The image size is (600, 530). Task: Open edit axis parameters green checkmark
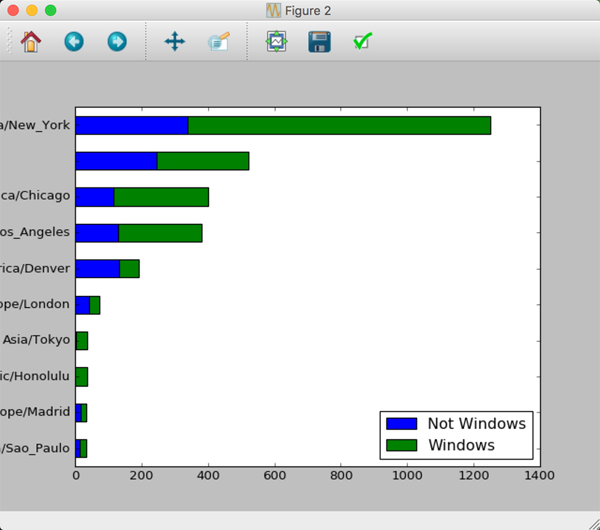(x=362, y=41)
